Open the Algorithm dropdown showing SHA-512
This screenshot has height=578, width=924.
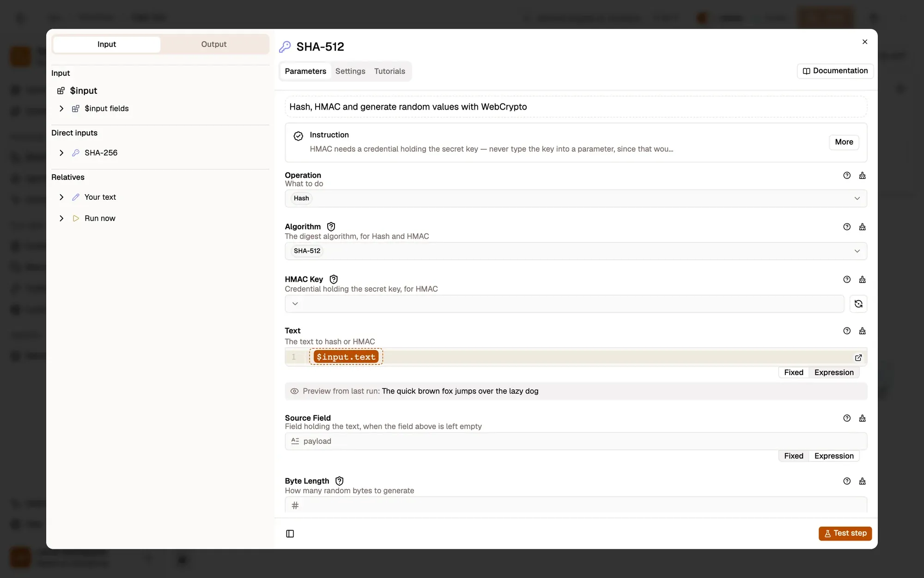point(576,251)
